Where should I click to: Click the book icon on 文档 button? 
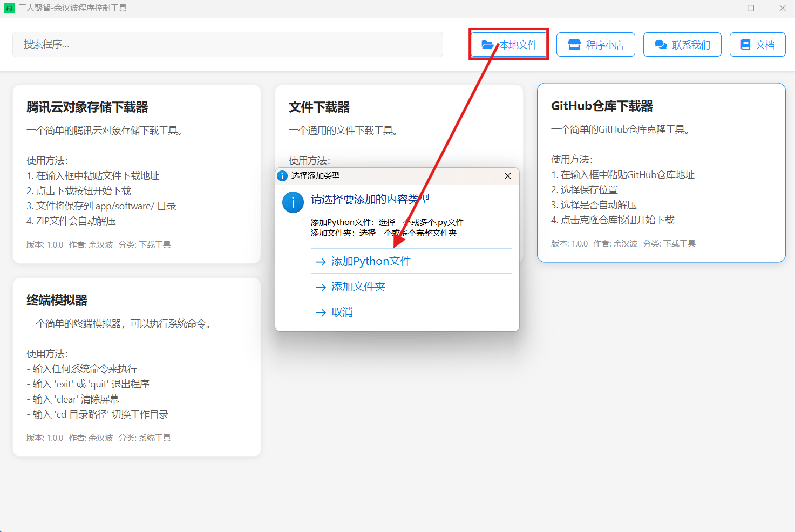coord(745,45)
